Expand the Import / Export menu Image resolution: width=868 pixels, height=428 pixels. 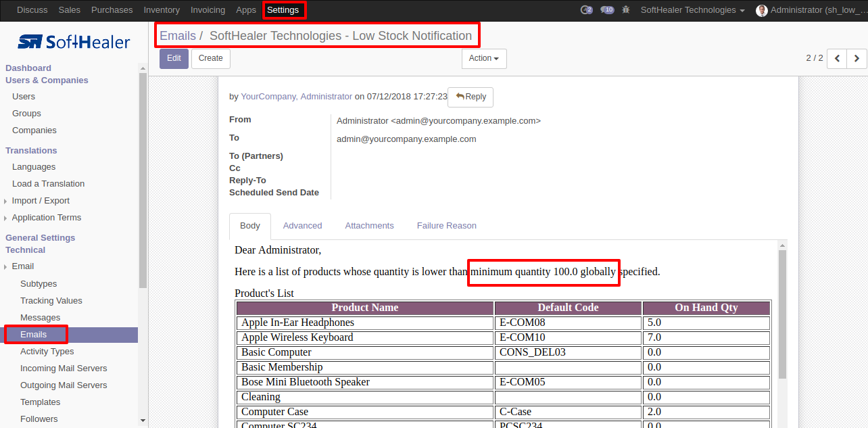coord(41,201)
